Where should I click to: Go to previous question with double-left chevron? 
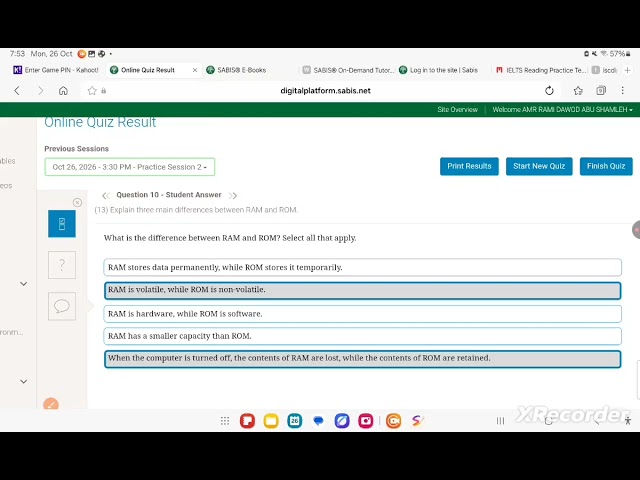(106, 196)
